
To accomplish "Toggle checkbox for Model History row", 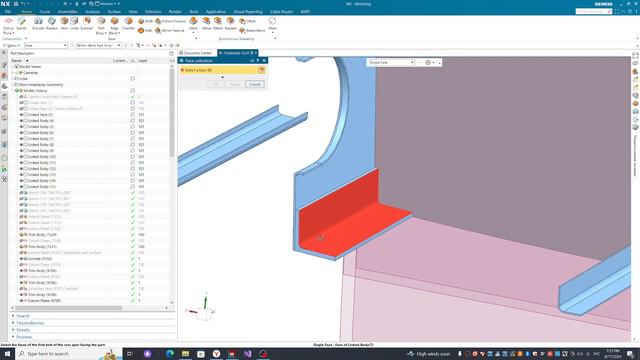I will click(133, 91).
